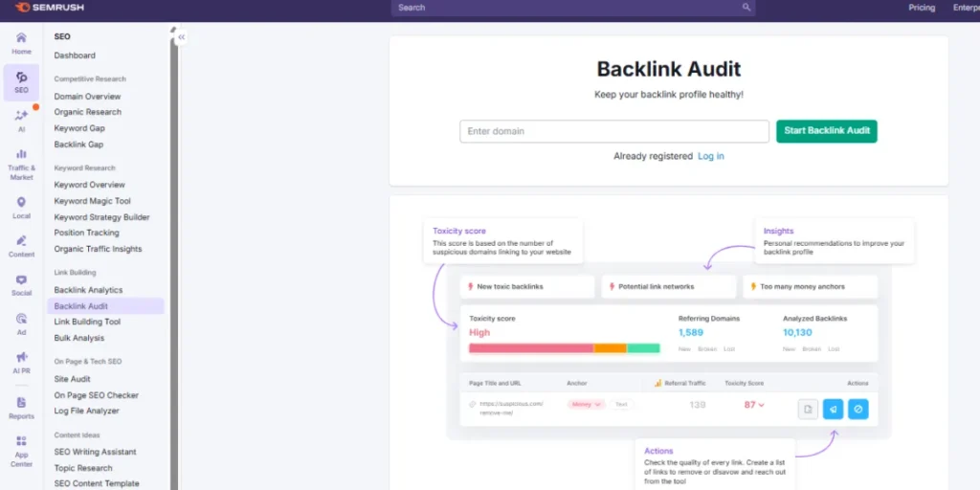Collapse the SEO sidebar menu
Image resolution: width=980 pixels, height=490 pixels.
(x=181, y=37)
